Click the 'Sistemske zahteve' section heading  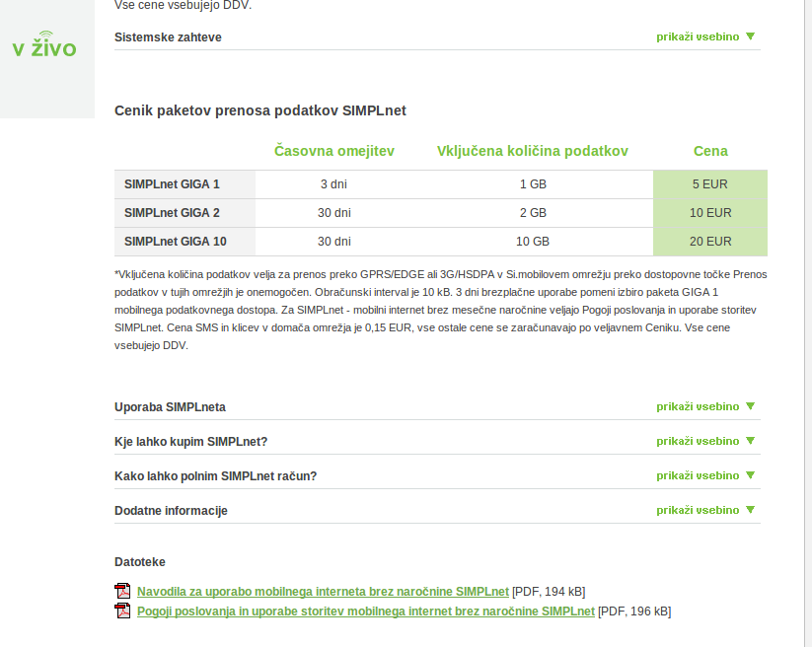tap(168, 37)
